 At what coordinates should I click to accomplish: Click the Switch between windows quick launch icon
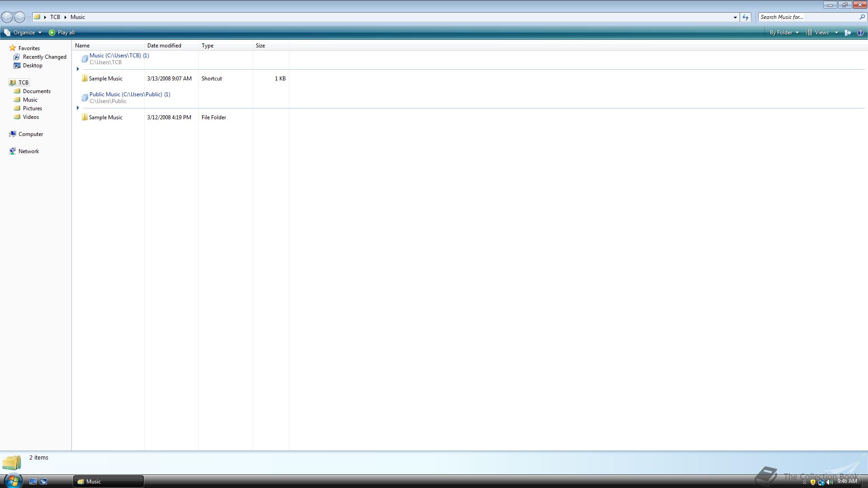[x=43, y=482]
